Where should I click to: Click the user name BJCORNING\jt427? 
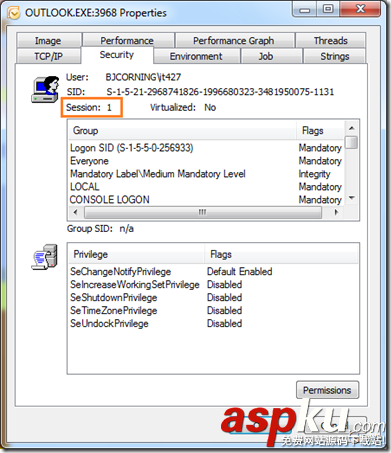click(143, 77)
